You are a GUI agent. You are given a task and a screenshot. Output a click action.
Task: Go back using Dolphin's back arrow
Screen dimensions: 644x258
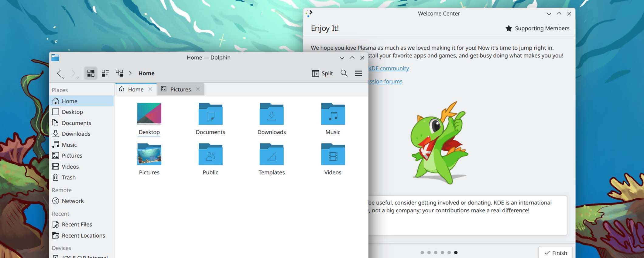(59, 73)
